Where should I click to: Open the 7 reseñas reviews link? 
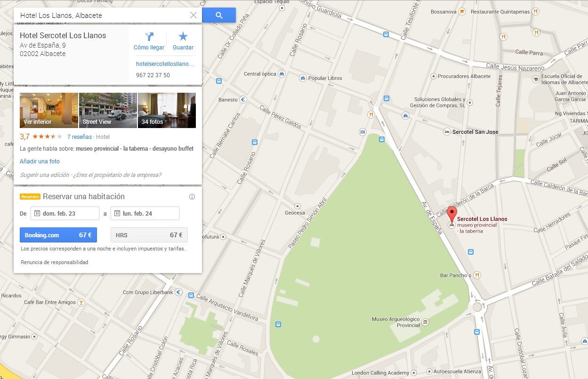(80, 137)
